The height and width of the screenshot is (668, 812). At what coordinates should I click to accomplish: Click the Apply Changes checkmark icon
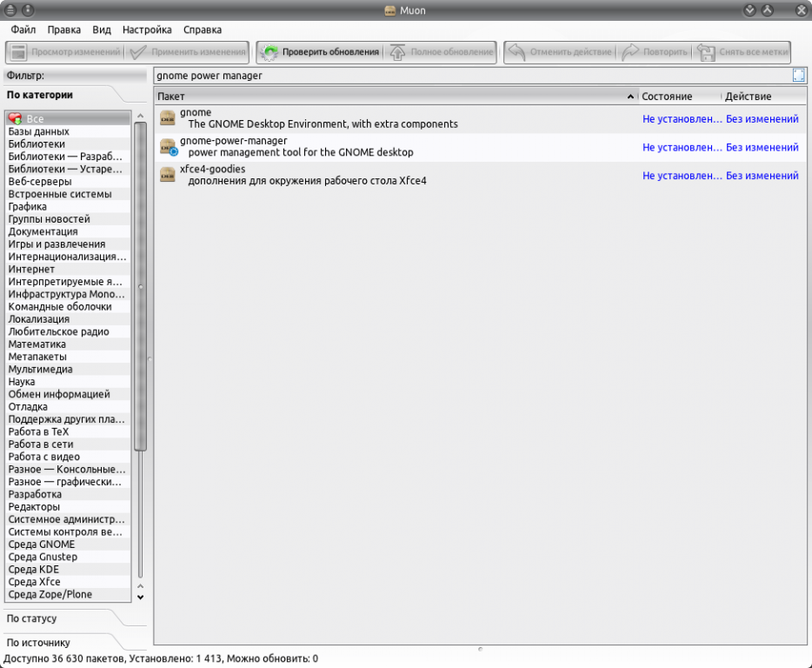tap(137, 52)
